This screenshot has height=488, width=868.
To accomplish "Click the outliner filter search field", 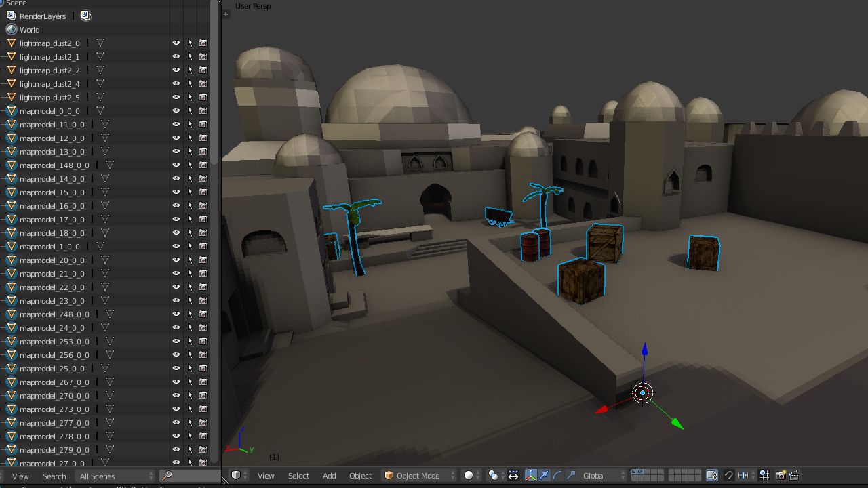I will pyautogui.click(x=191, y=476).
